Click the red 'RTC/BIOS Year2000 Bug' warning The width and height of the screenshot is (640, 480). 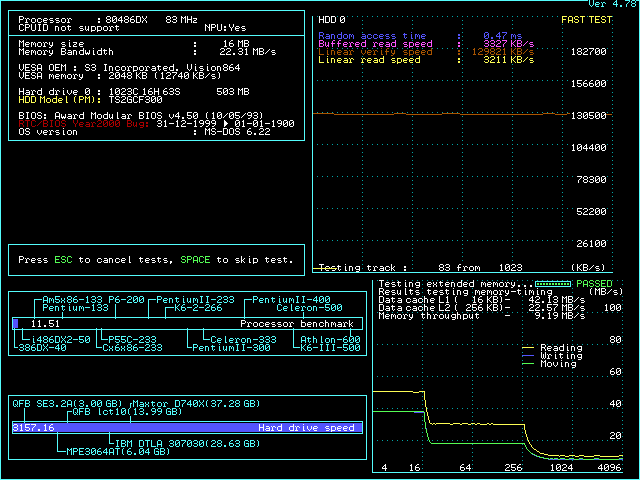(x=84, y=124)
